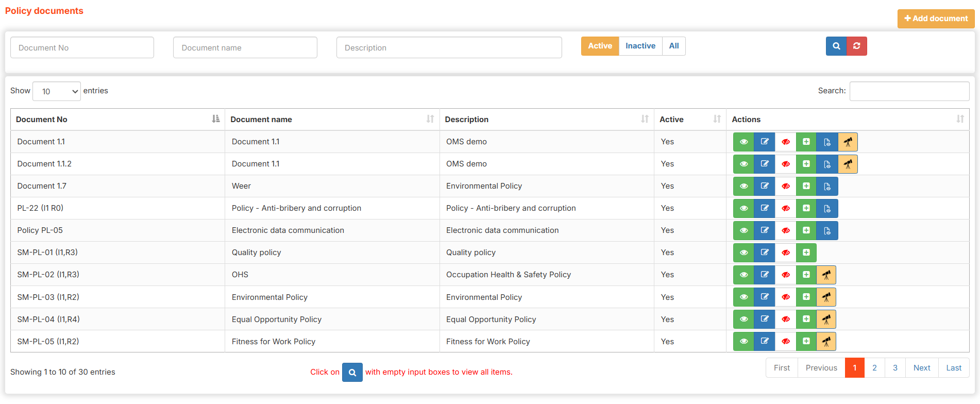Click green plus icon for PL-22 (I1 R0)
Viewport: 980px width, 404px height.
point(806,208)
